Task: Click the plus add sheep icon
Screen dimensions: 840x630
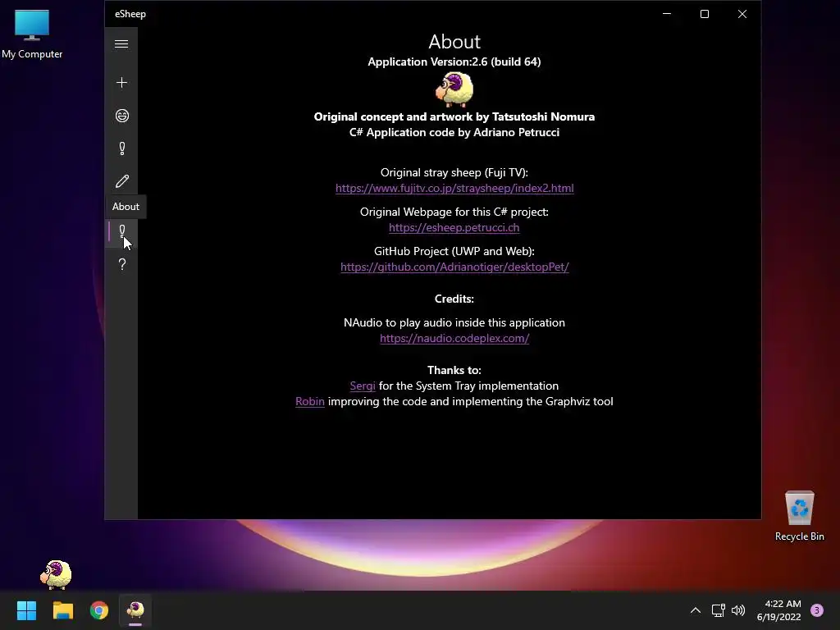Action: [x=121, y=83]
